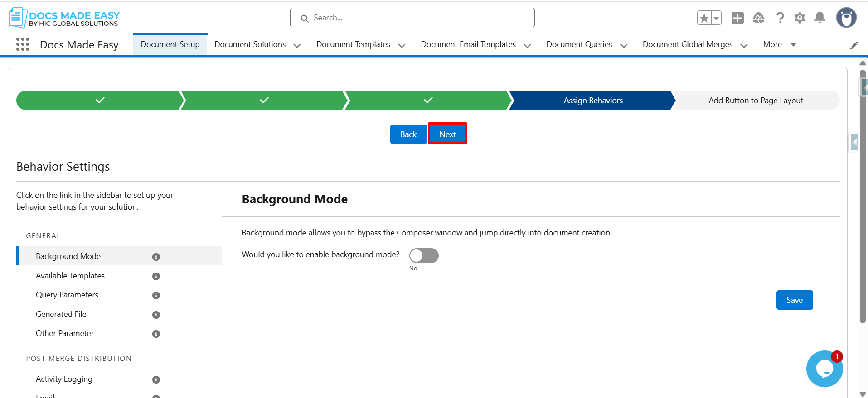868x398 pixels.
Task: Open the Global Actions plus icon
Action: pos(737,18)
